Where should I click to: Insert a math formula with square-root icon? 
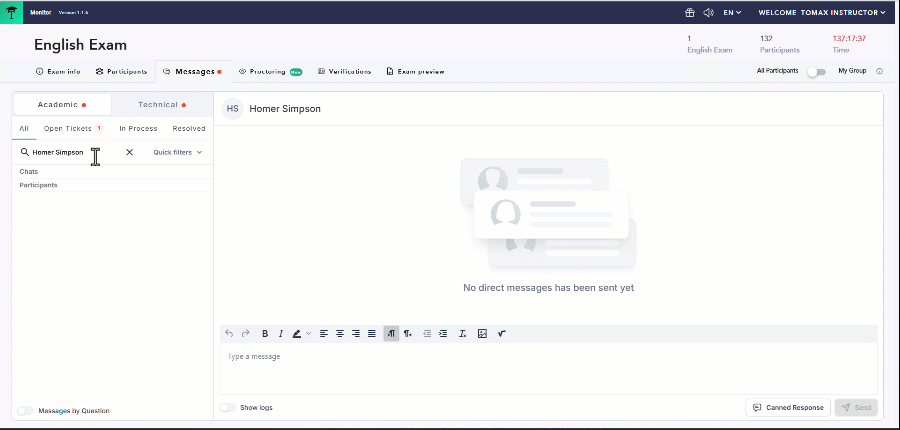502,334
